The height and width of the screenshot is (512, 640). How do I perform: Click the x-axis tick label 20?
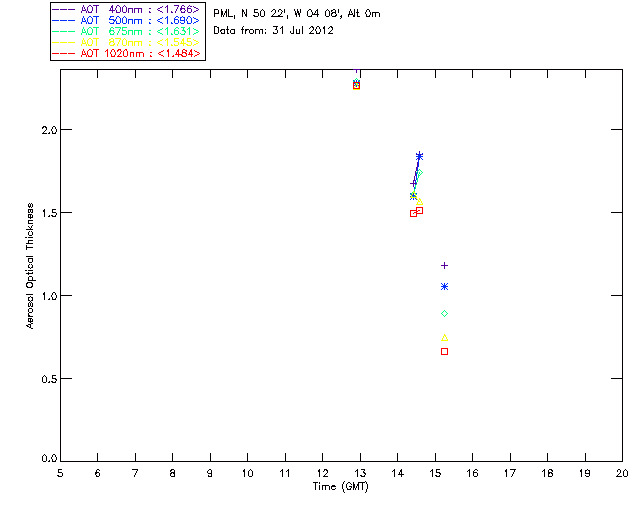tap(622, 473)
